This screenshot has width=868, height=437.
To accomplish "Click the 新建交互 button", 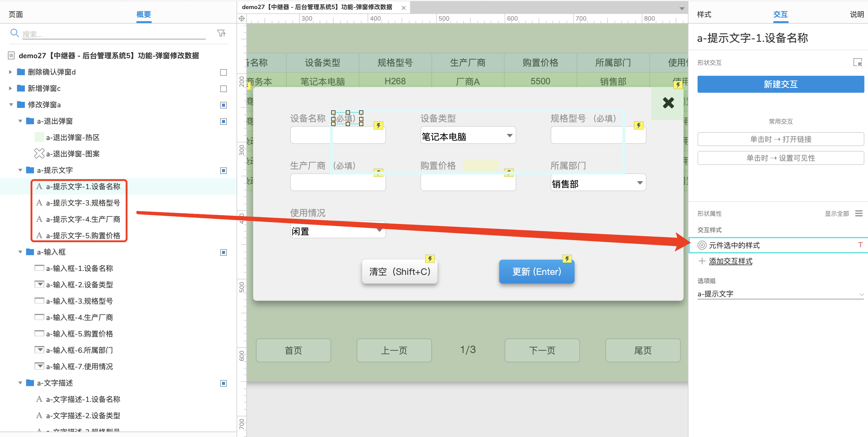I will tap(780, 84).
